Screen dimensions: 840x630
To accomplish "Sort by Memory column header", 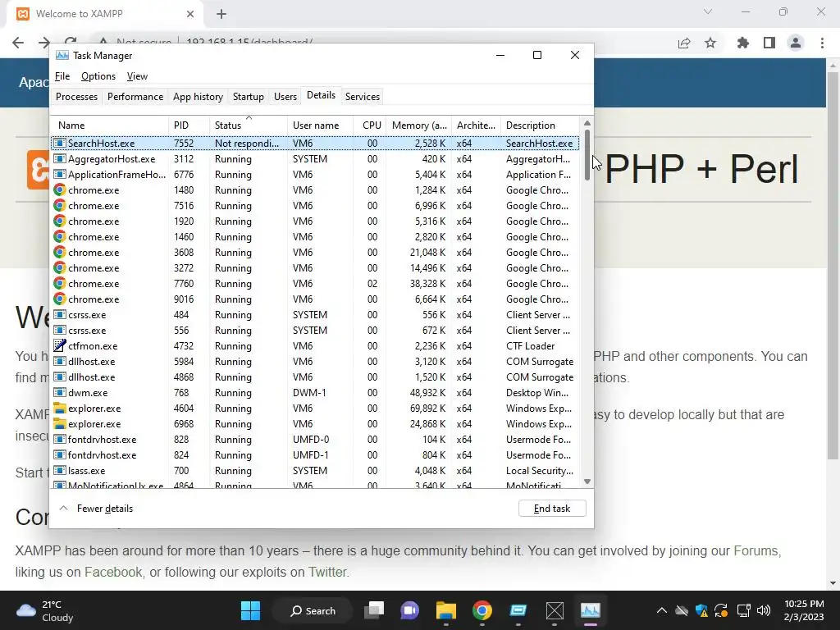I will click(x=419, y=126).
